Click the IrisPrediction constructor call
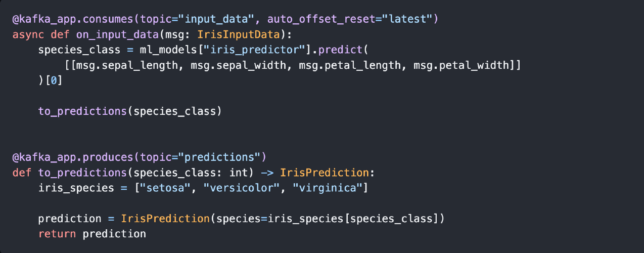Viewport: 644px width, 253px height. coord(165,219)
